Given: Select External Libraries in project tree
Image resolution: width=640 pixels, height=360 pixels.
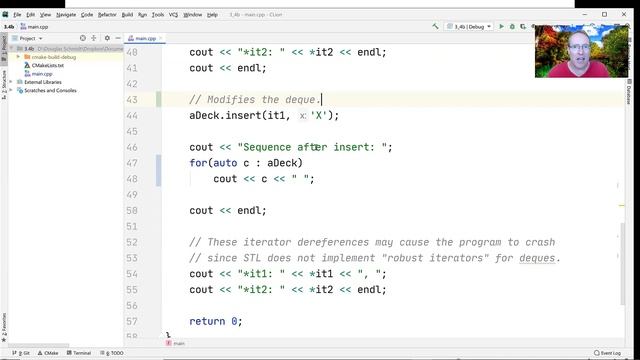Looking at the screenshot, I should pyautogui.click(x=39, y=82).
